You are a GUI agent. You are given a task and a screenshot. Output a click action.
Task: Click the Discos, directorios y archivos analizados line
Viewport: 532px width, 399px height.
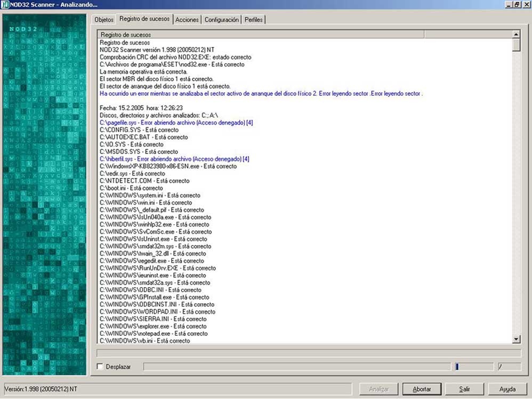coord(159,116)
